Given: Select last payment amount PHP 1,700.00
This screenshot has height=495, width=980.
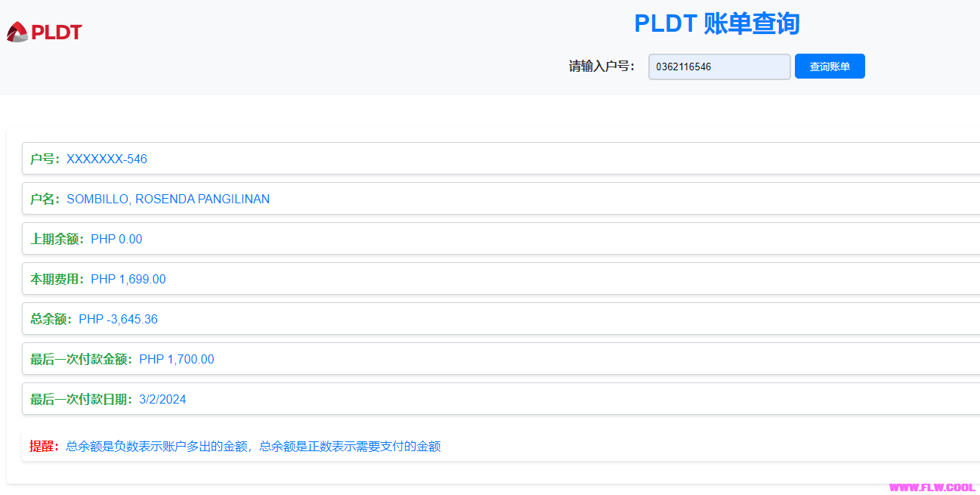Looking at the screenshot, I should [x=177, y=359].
